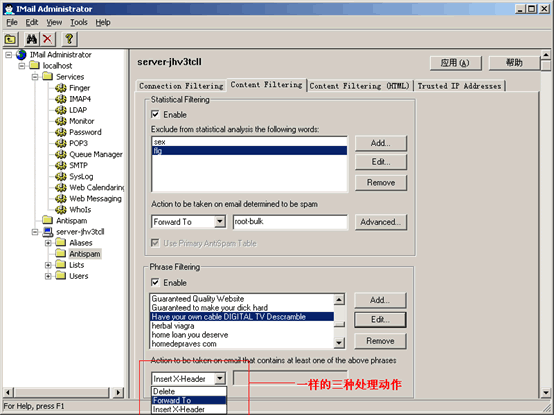Select the SMTP service icon in tree
This screenshot has width=555, height=416.
pyautogui.click(x=61, y=165)
